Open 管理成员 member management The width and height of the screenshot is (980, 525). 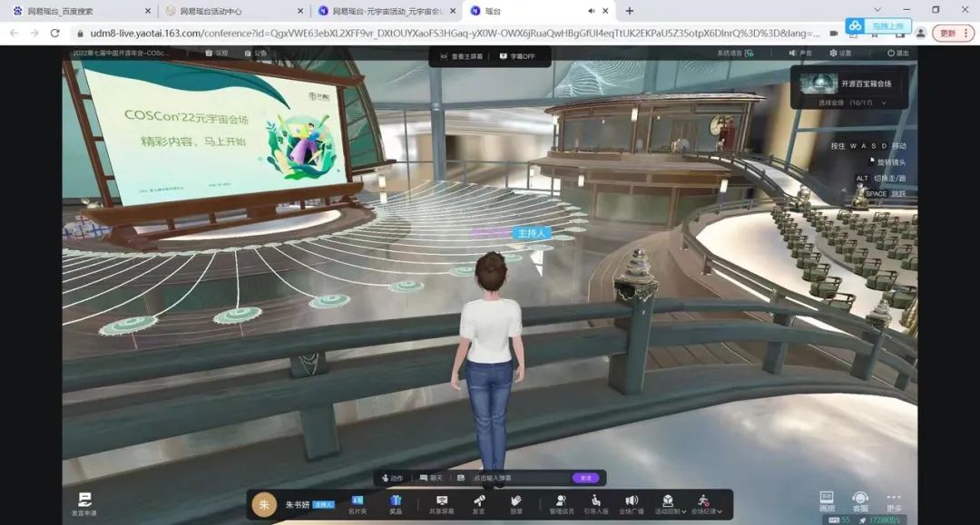pyautogui.click(x=562, y=504)
